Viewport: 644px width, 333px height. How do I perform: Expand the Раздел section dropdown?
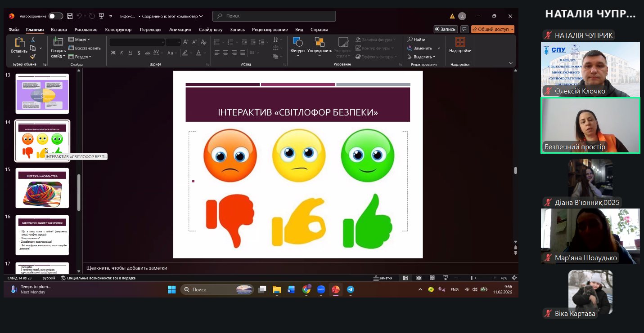point(82,57)
